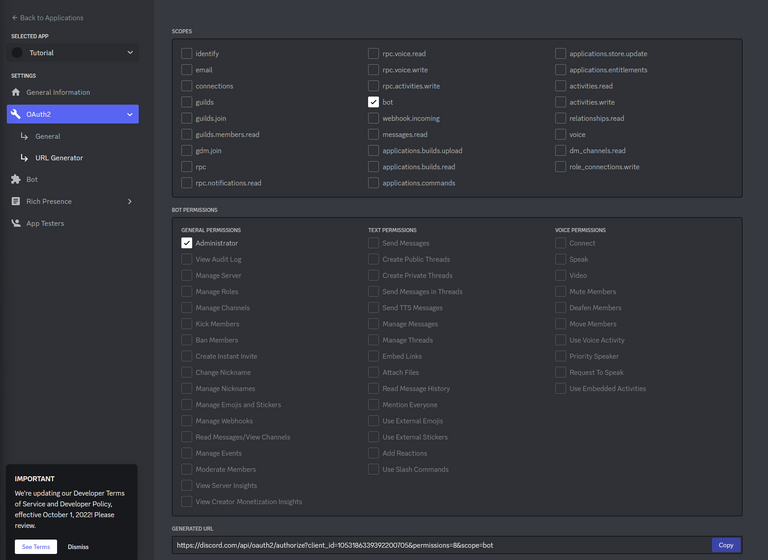Viewport: 768px width, 560px height.
Task: Click Back to Applications link
Action: coord(48,18)
